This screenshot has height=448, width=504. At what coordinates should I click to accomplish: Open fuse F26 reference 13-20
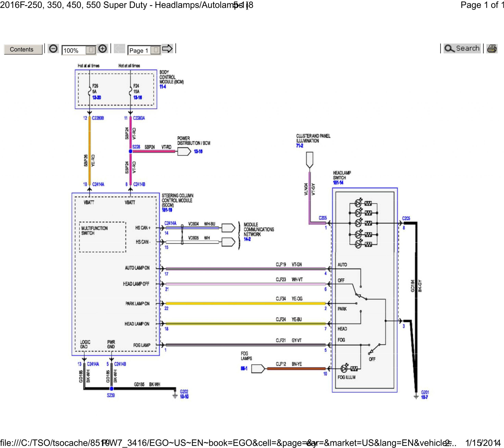click(x=97, y=97)
